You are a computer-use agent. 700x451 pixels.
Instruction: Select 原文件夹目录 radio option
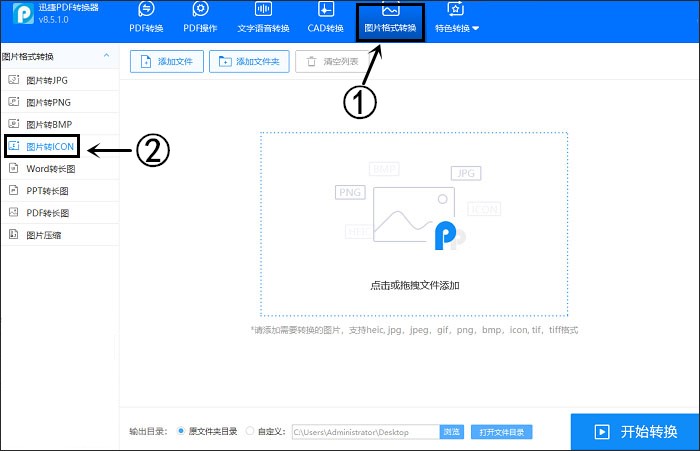pyautogui.click(x=207, y=431)
